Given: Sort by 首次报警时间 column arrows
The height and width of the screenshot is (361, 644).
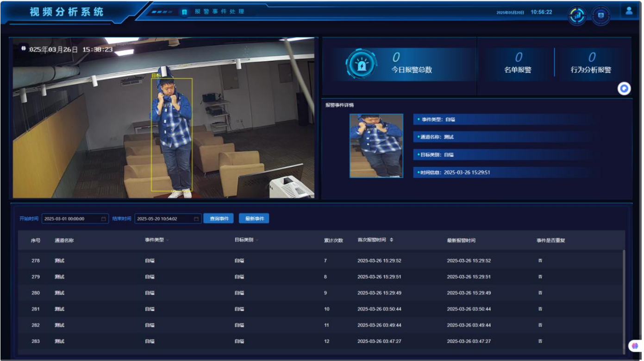Looking at the screenshot, I should pos(392,240).
